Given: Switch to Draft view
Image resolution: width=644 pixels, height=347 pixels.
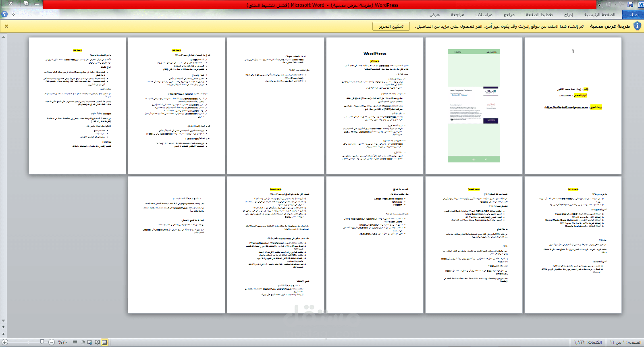Looking at the screenshot, I should click(x=75, y=342).
